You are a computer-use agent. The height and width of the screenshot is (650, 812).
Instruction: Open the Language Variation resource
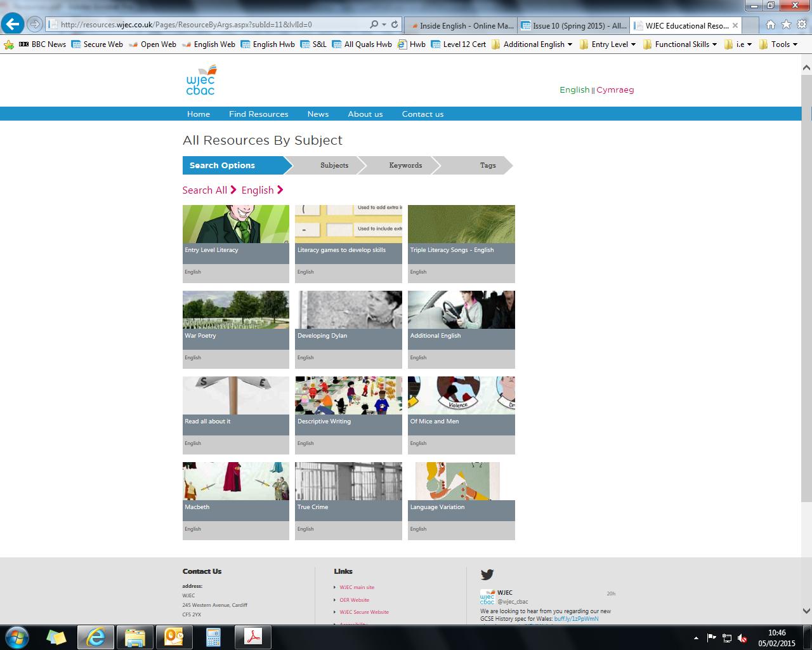pyautogui.click(x=461, y=501)
